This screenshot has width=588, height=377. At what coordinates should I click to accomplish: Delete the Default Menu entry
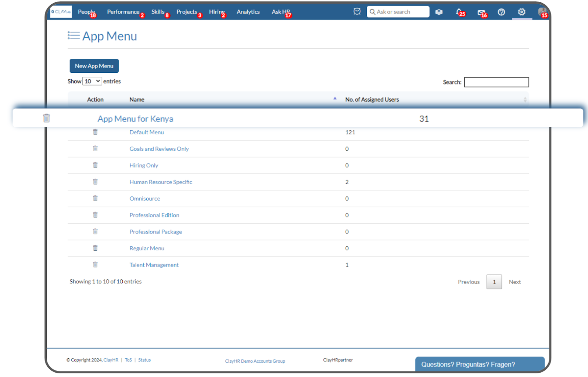(x=95, y=132)
